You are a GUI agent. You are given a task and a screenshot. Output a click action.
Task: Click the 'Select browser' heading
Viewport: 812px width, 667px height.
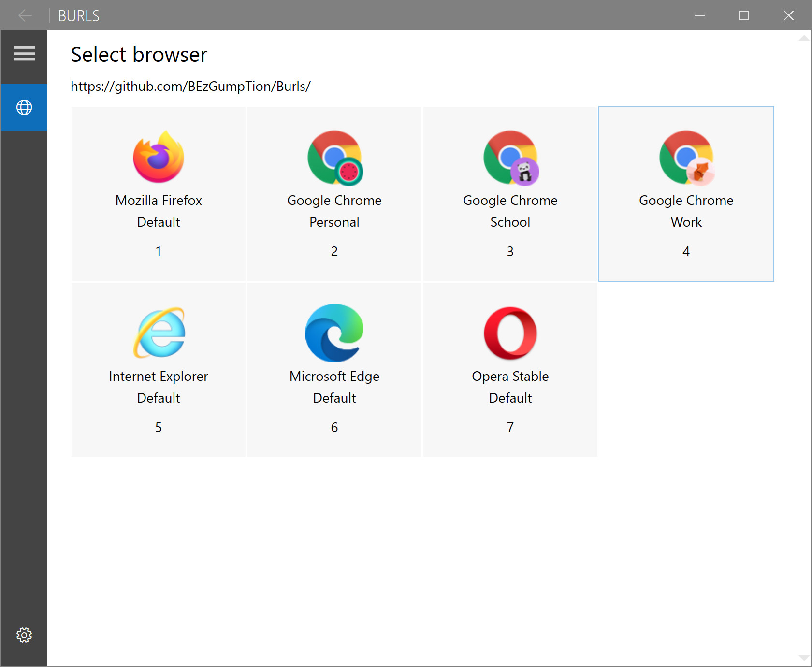click(x=139, y=55)
